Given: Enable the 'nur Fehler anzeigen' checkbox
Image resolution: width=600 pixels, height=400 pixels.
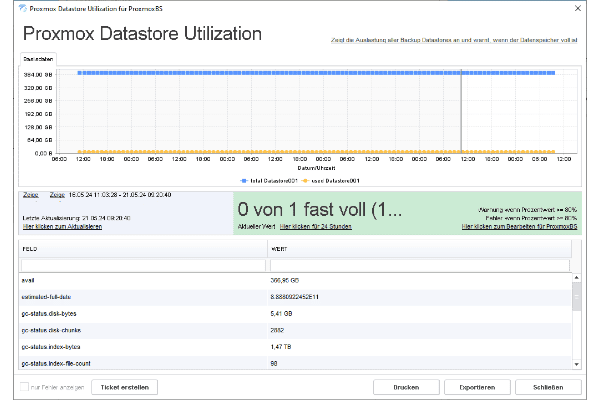Looking at the screenshot, I should coord(24,387).
